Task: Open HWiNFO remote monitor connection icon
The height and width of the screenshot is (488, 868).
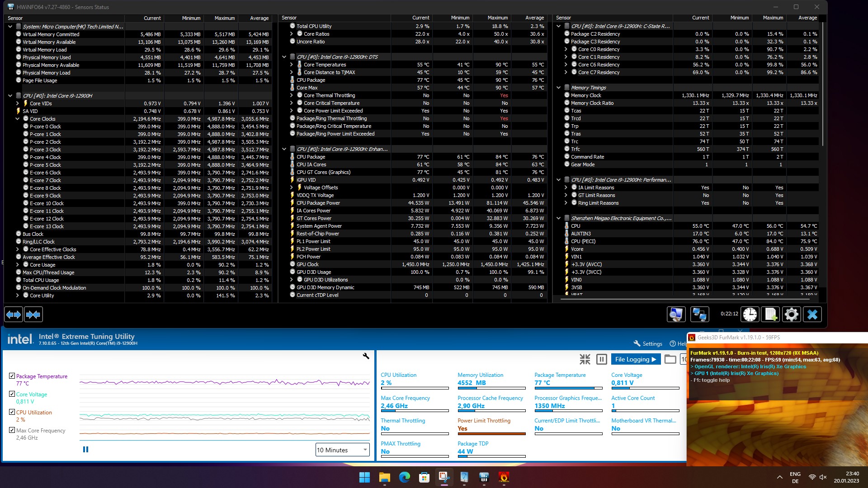Action: click(x=676, y=314)
